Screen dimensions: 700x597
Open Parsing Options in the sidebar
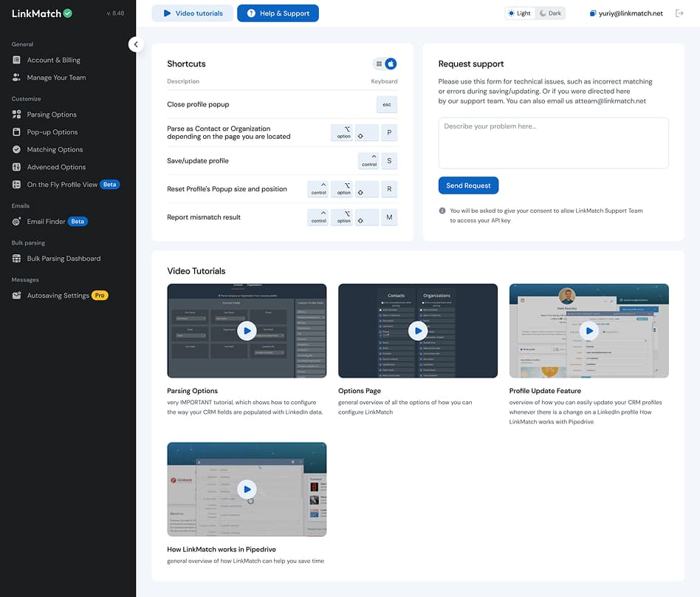click(x=50, y=113)
